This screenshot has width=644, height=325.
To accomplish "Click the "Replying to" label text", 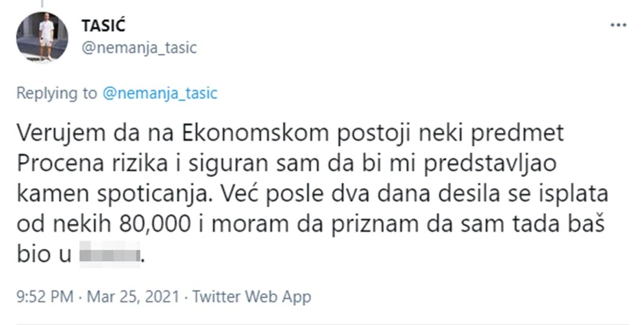I will 57,94.
